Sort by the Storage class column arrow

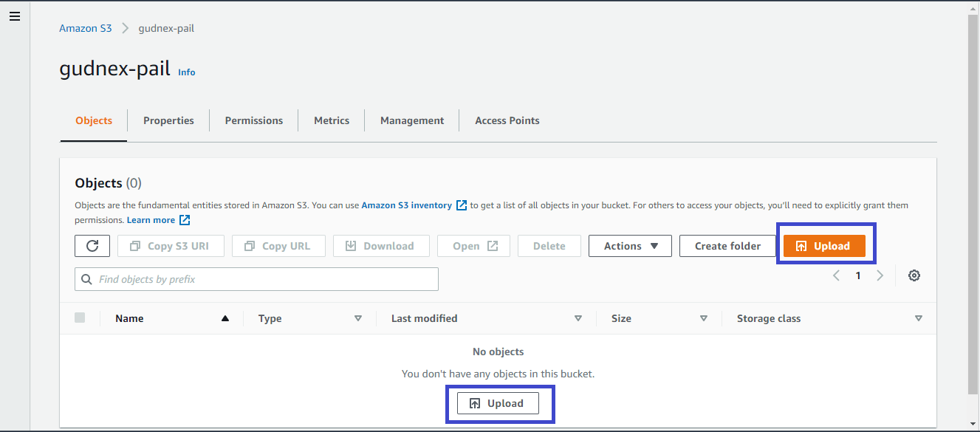click(x=919, y=318)
